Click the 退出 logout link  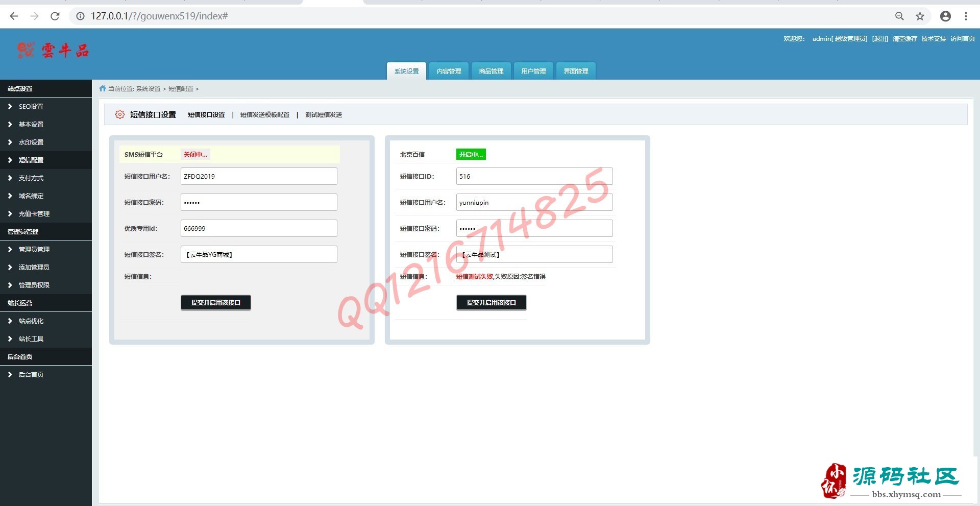point(880,39)
